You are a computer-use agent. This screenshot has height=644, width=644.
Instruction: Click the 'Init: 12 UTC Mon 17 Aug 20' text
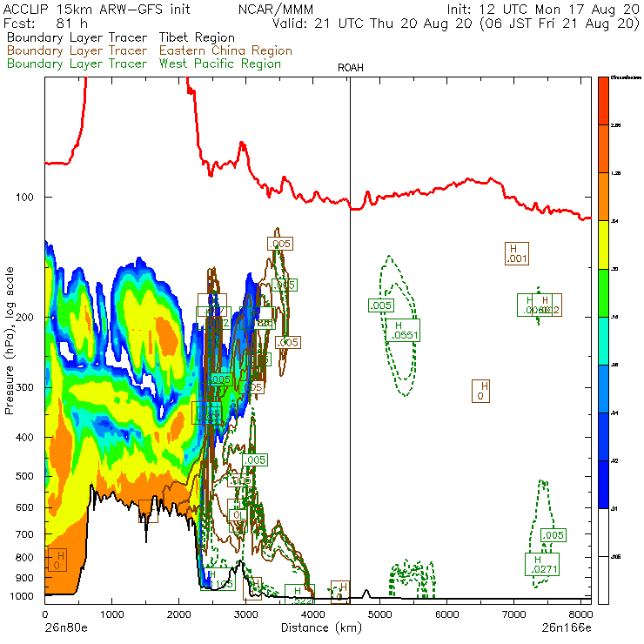(543, 9)
